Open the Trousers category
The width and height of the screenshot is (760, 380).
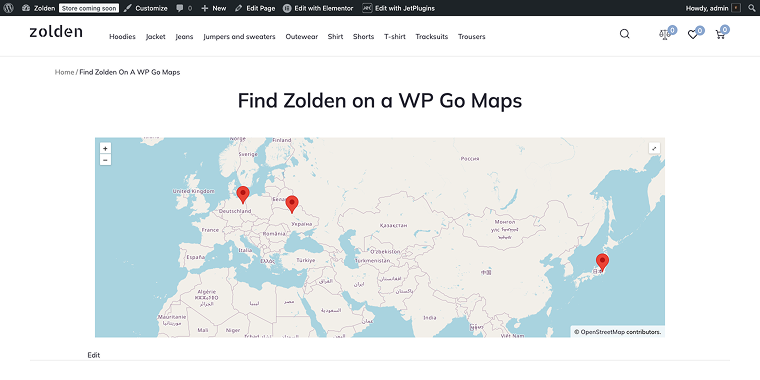click(472, 37)
